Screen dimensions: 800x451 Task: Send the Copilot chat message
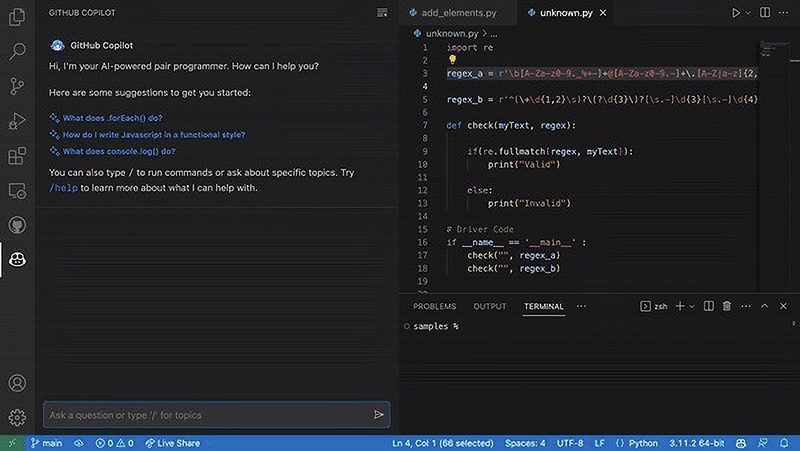click(x=379, y=415)
